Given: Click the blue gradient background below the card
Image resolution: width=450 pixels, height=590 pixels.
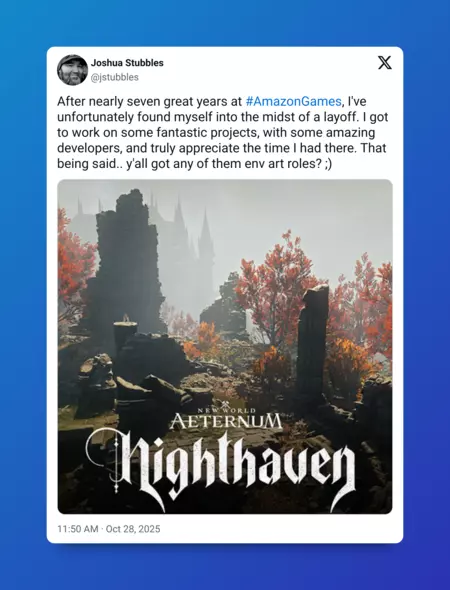Looking at the screenshot, I should coord(225,568).
